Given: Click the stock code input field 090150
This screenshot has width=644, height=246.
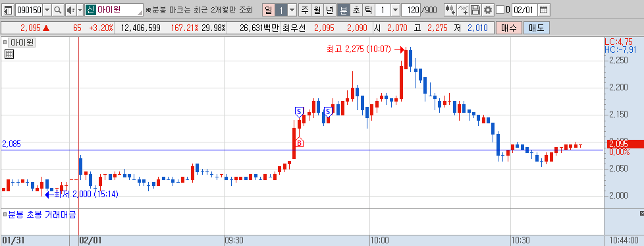Looking at the screenshot, I should coord(29,10).
